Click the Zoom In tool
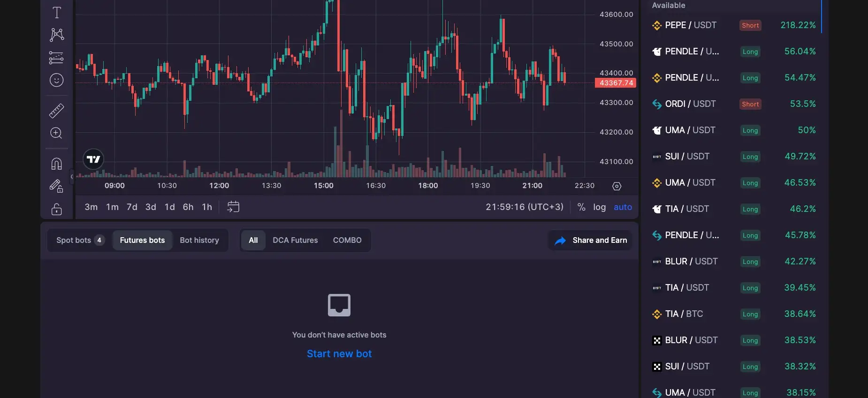The width and height of the screenshot is (868, 398). [56, 133]
